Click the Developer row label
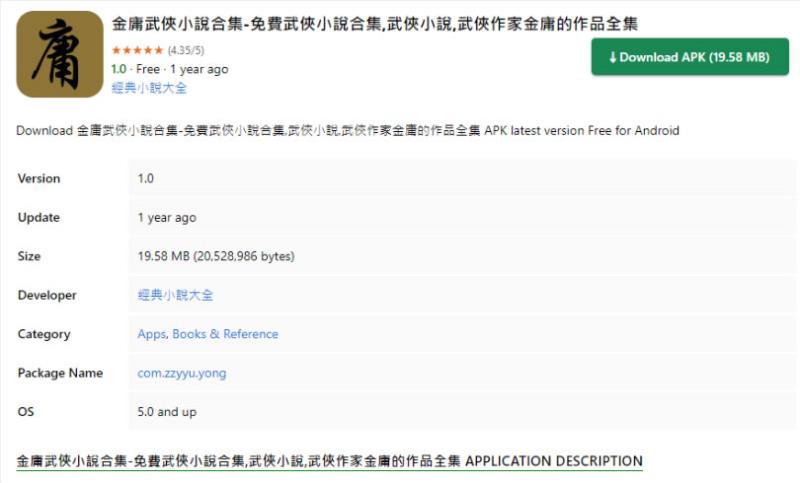 coord(47,295)
